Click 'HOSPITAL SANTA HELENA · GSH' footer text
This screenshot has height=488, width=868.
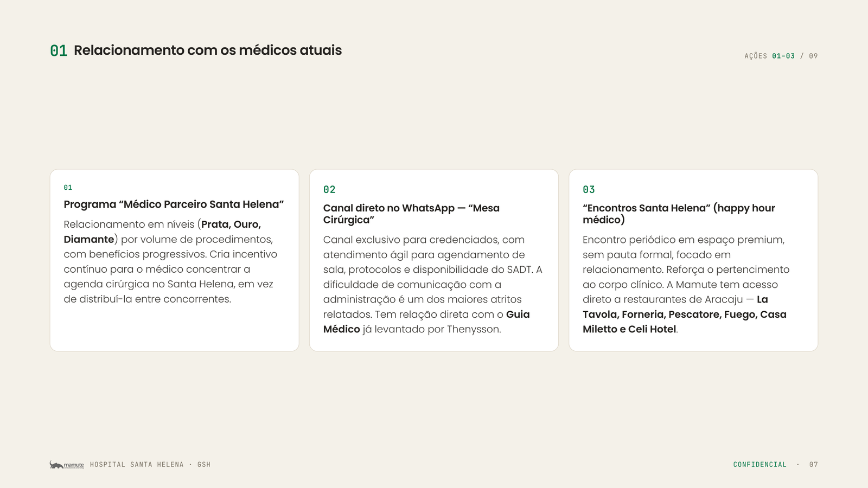150,465
